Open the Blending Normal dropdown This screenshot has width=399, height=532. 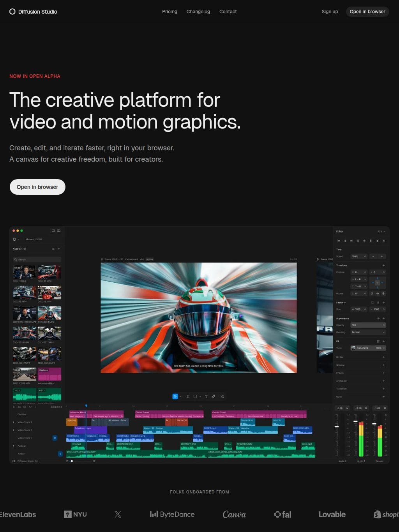click(368, 332)
